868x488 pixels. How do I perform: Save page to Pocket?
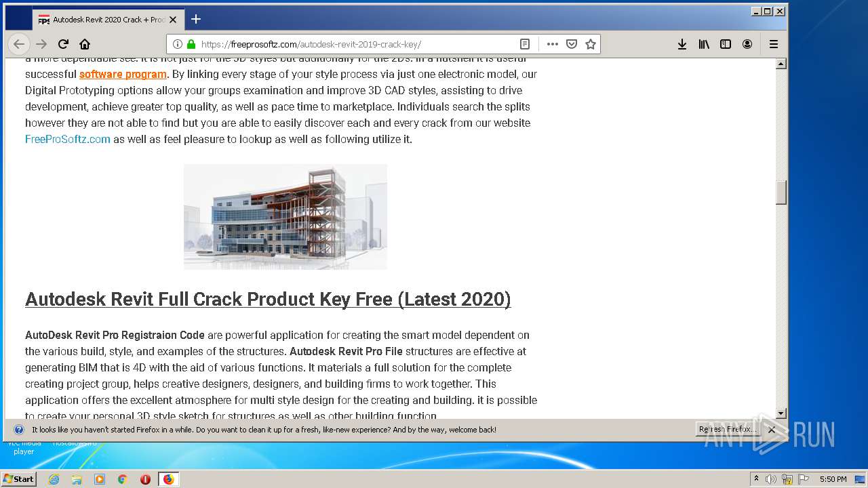572,44
